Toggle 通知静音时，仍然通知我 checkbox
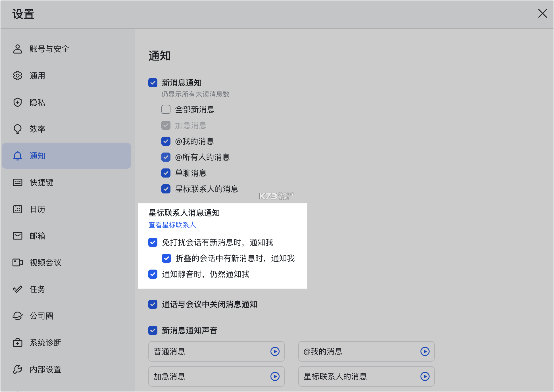 (153, 274)
